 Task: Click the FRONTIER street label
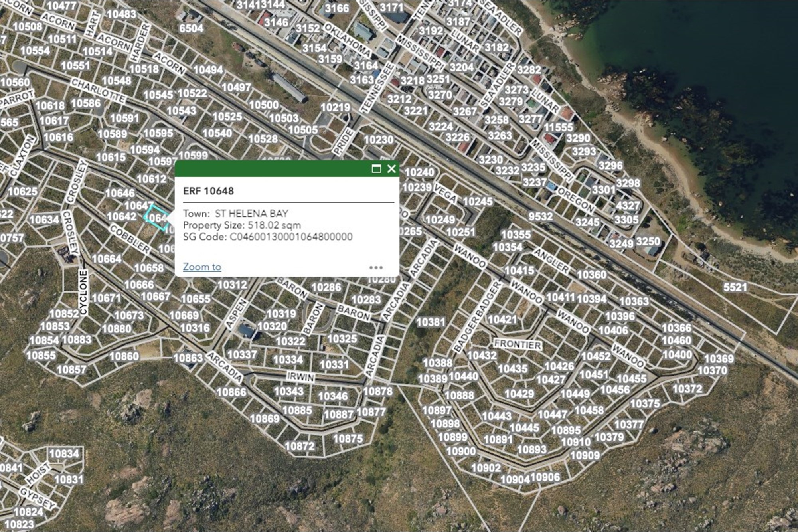(x=518, y=344)
